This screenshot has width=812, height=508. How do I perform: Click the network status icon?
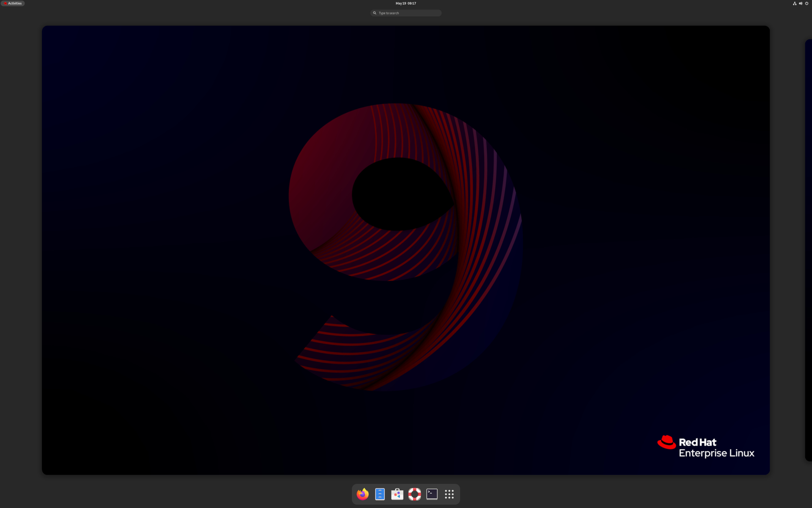[795, 3]
